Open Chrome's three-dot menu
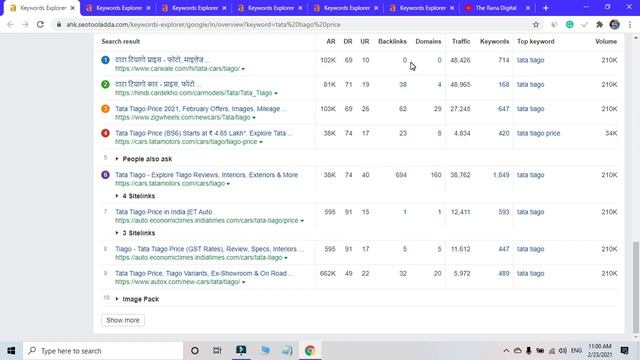This screenshot has height=360, width=640. (630, 24)
